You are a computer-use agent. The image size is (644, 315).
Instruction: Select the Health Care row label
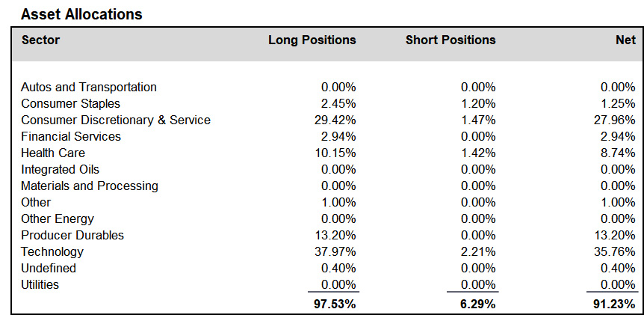pos(53,153)
